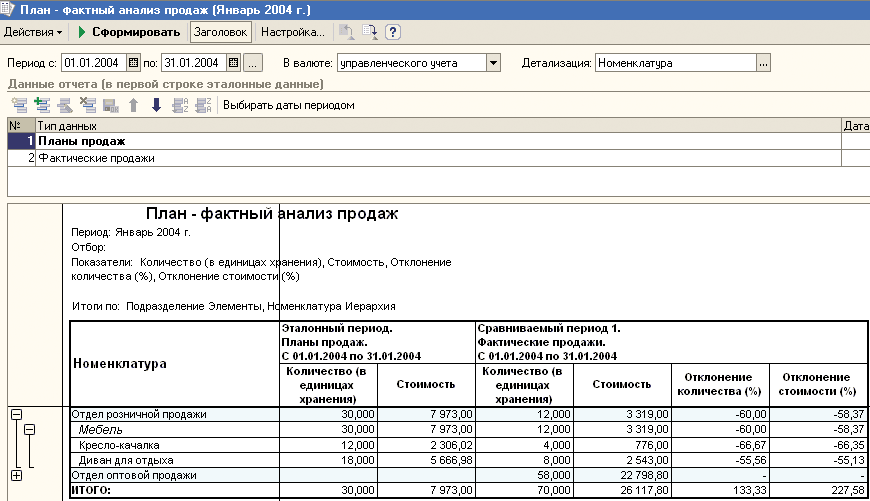
Task: Click Выбирать даты периодом
Action: pos(288,105)
